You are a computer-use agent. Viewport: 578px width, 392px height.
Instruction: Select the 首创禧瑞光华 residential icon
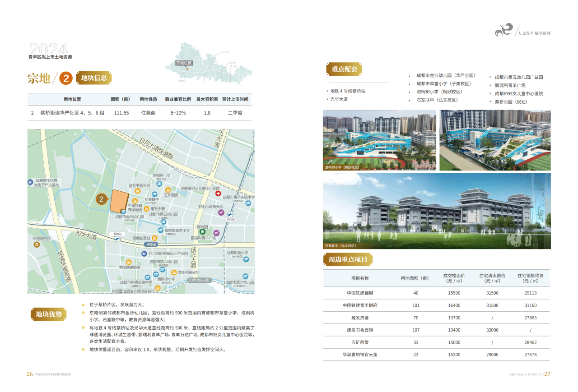coord(174,272)
